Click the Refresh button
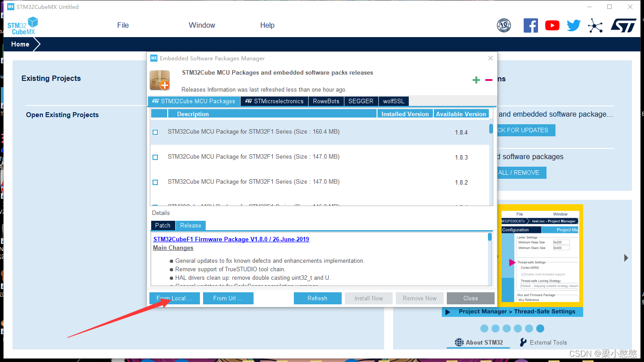Image resolution: width=644 pixels, height=362 pixels. coord(318,299)
